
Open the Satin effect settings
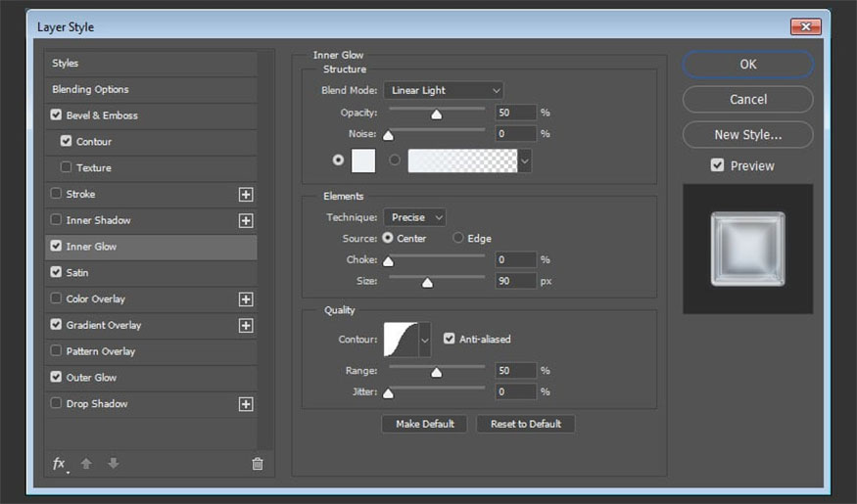(77, 273)
